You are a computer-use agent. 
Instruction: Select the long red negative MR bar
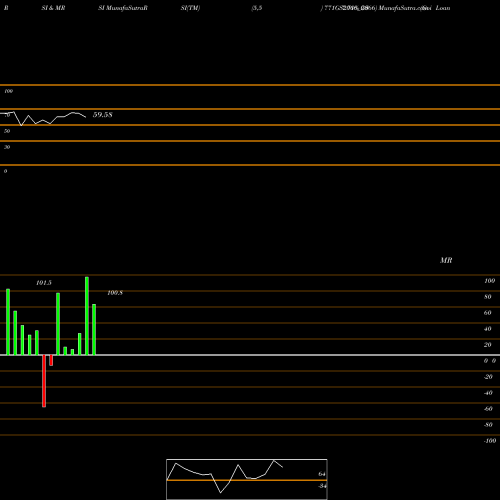[x=44, y=381]
